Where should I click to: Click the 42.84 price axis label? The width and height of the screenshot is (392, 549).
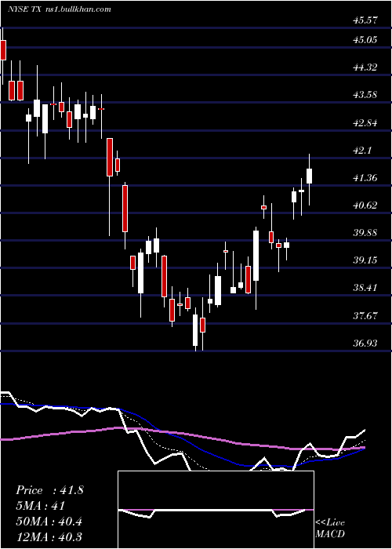(x=365, y=123)
